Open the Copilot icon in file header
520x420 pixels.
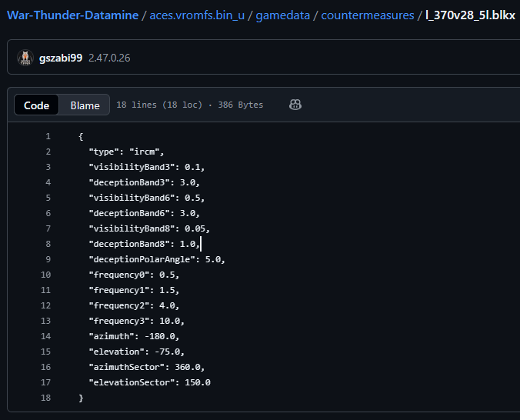[x=295, y=105]
